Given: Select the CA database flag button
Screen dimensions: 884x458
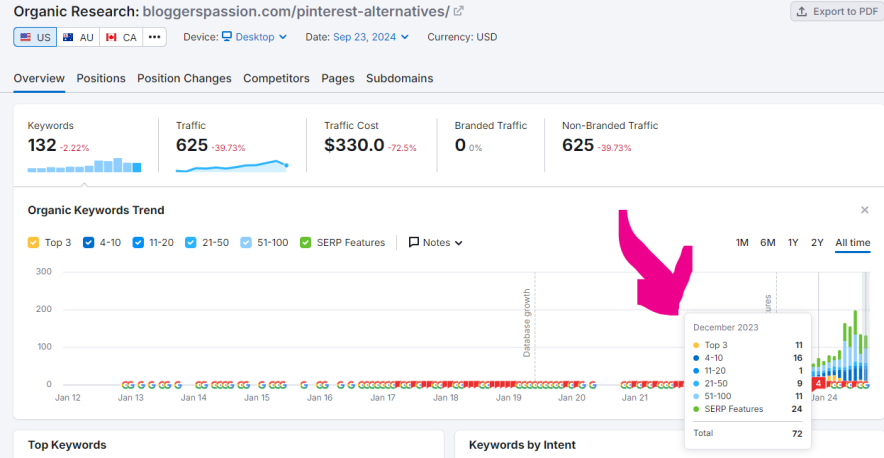Looking at the screenshot, I should 121,37.
